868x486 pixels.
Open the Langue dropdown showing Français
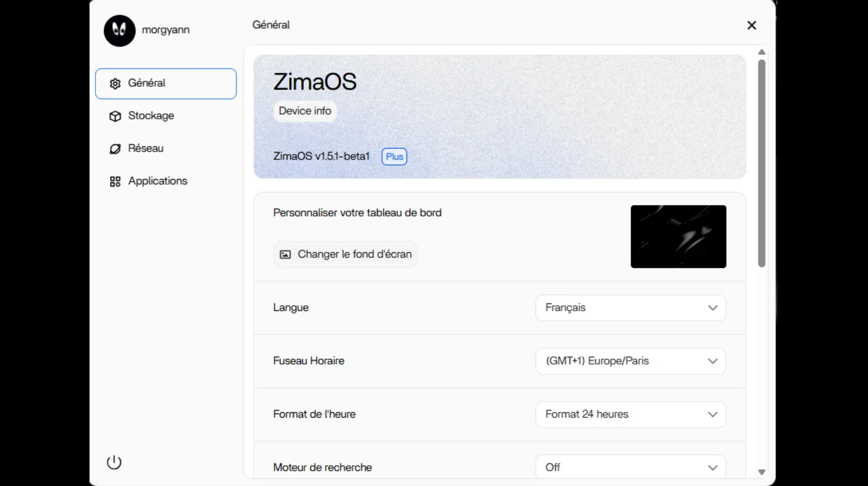630,308
